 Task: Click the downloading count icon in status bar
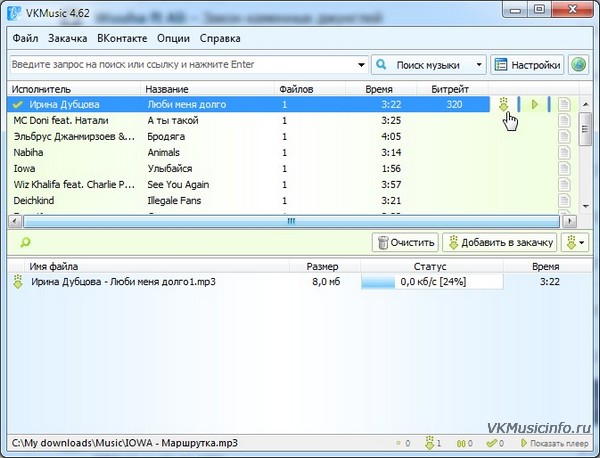(430, 443)
